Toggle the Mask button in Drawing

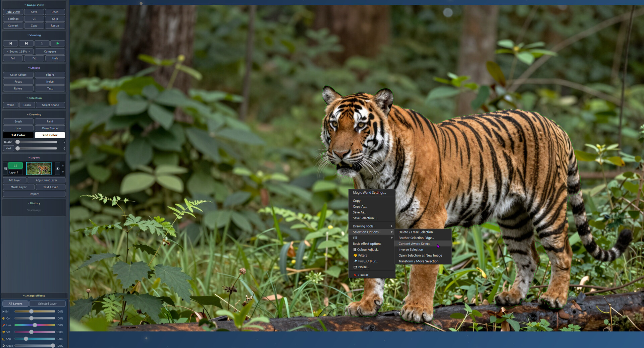point(8,148)
